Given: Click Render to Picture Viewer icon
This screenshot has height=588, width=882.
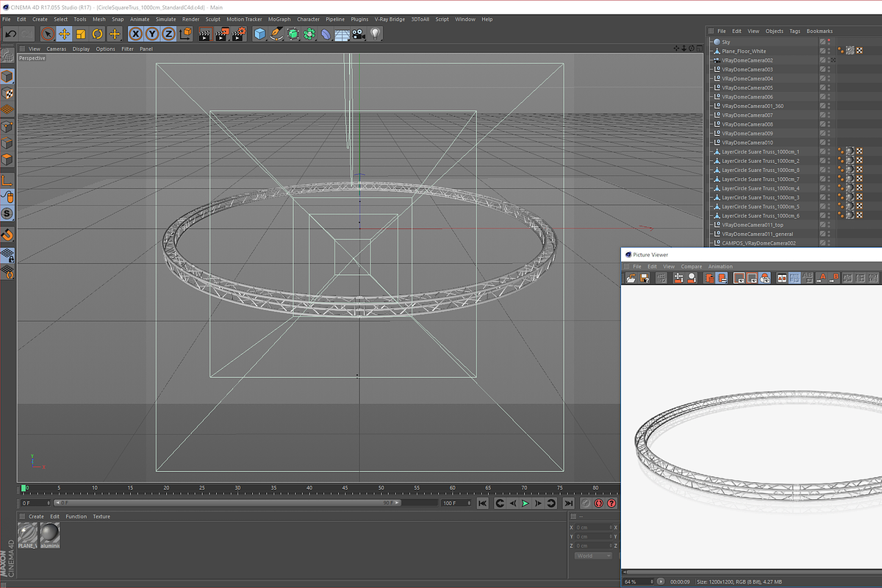Looking at the screenshot, I should point(222,34).
